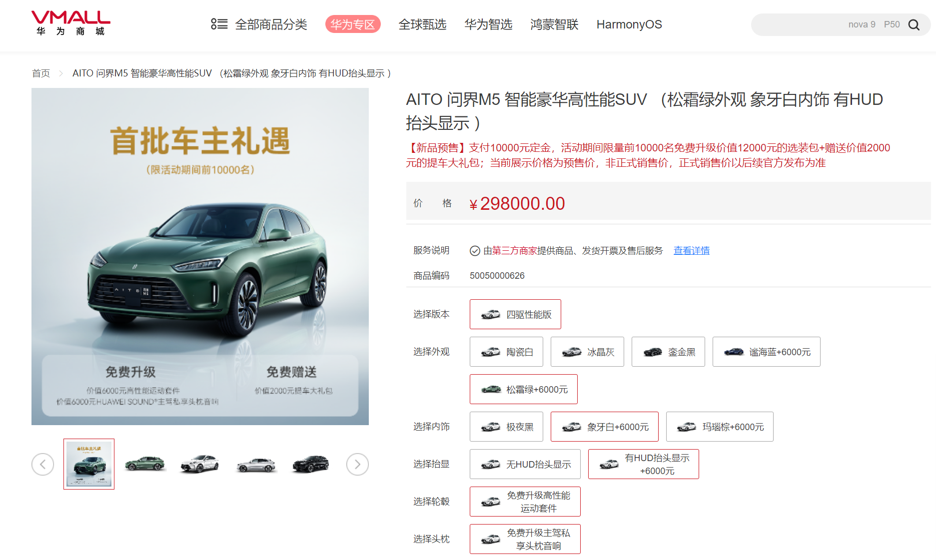Select the 四驱性能版 version
The width and height of the screenshot is (936, 560).
coord(515,314)
